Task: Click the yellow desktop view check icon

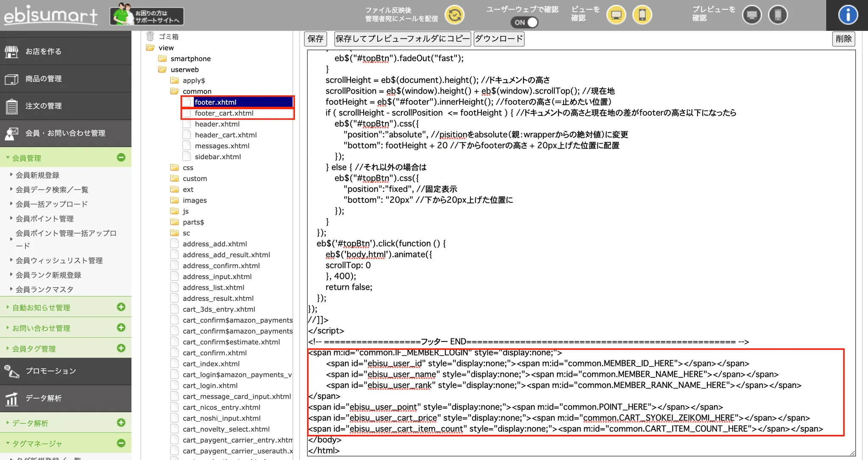Action: (x=616, y=15)
